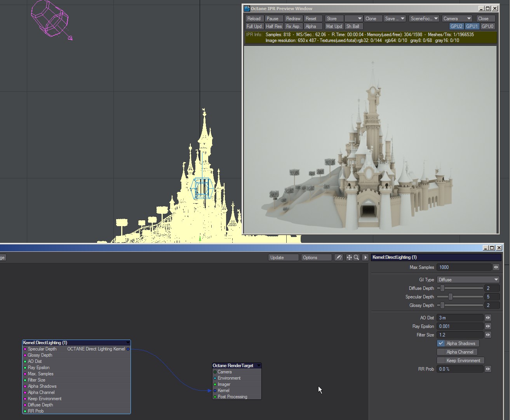Click the Kernel output connector dot
The height and width of the screenshot is (420, 510).
[x=128, y=349]
